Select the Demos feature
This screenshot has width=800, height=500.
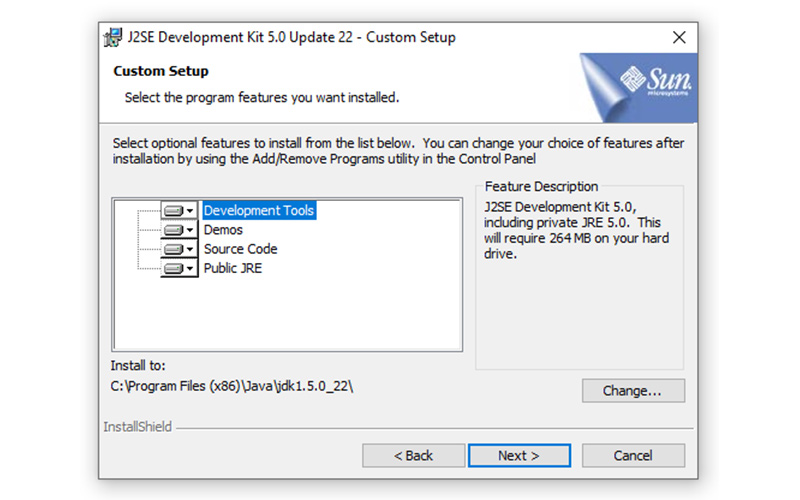223,230
